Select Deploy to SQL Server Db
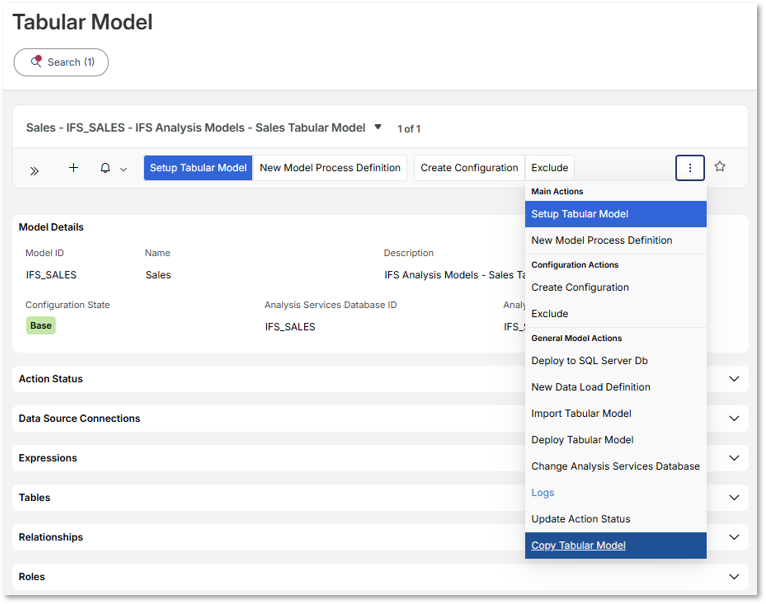This screenshot has width=766, height=604. pyautogui.click(x=616, y=361)
